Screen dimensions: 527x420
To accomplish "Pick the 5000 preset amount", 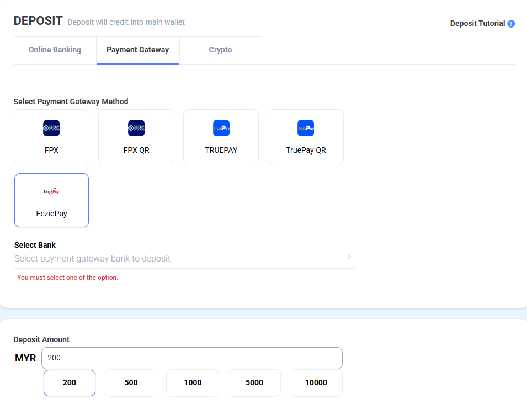I will pyautogui.click(x=254, y=382).
